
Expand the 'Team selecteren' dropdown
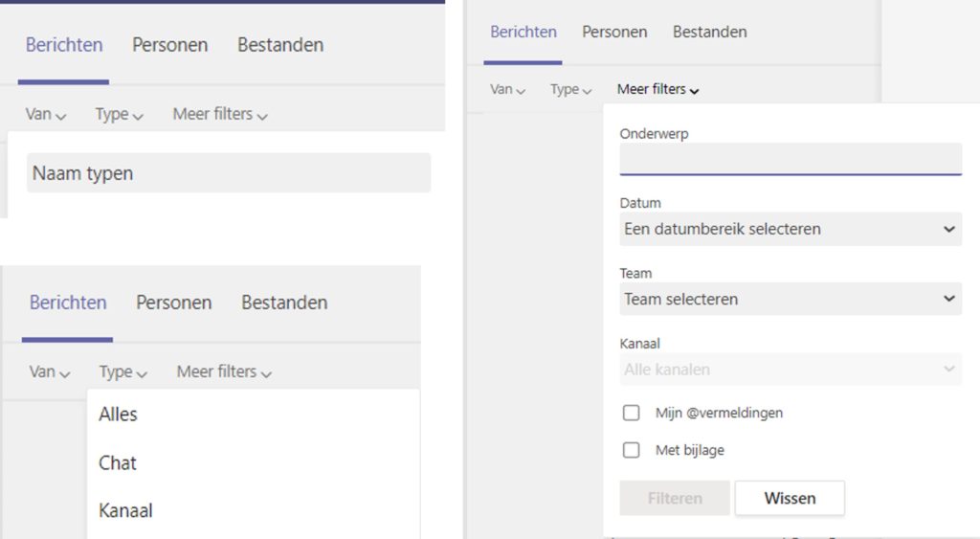point(791,299)
